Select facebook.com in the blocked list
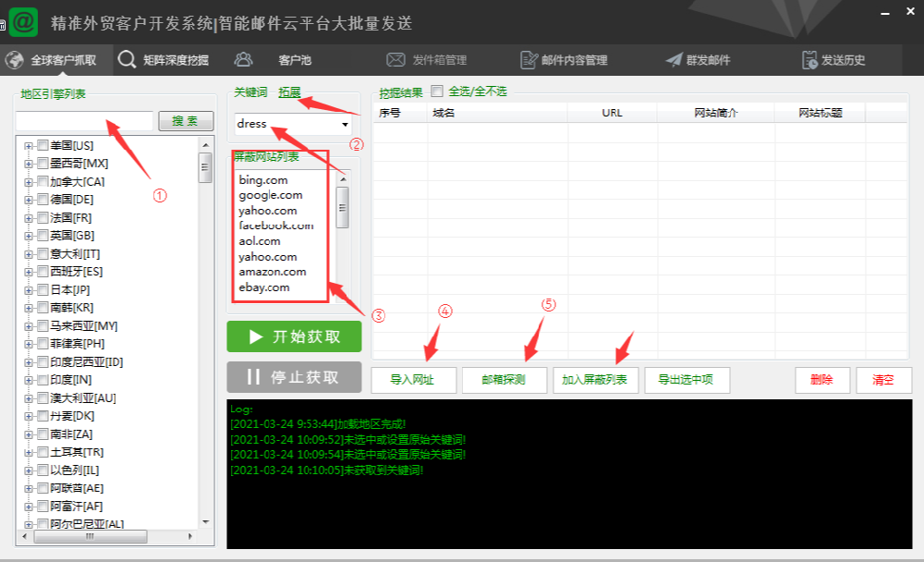Image resolution: width=924 pixels, height=562 pixels. [275, 226]
